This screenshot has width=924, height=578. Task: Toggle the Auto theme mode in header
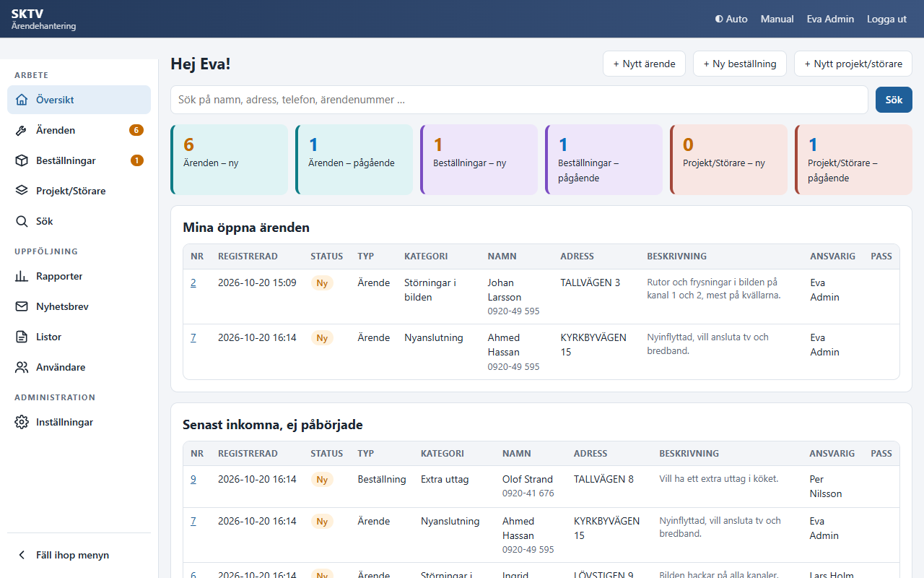click(x=731, y=19)
